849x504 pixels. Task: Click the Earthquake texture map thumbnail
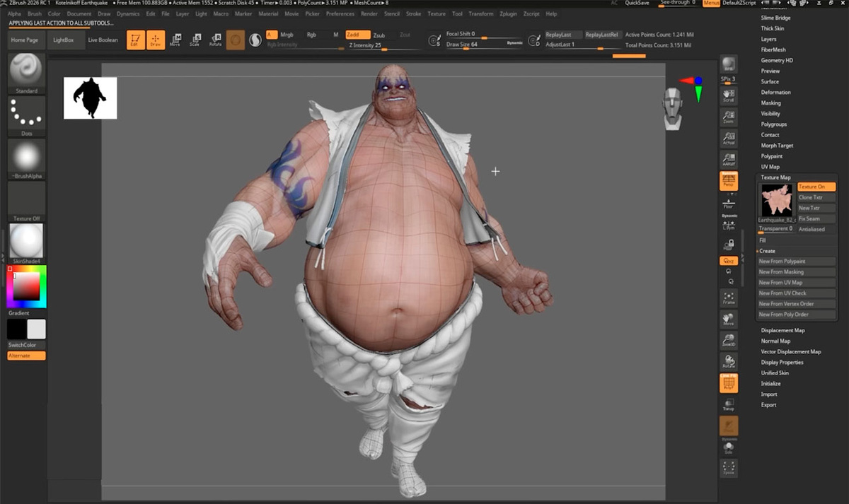point(777,201)
